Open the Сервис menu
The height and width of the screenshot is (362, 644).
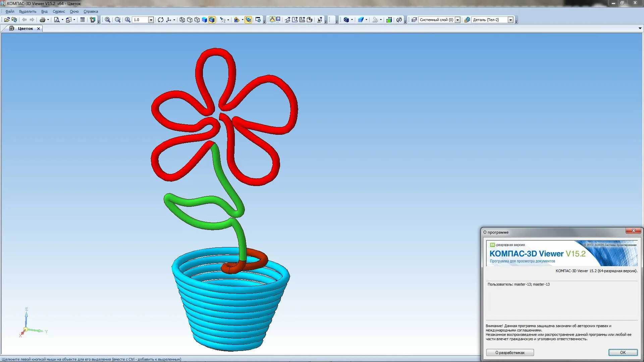[59, 11]
